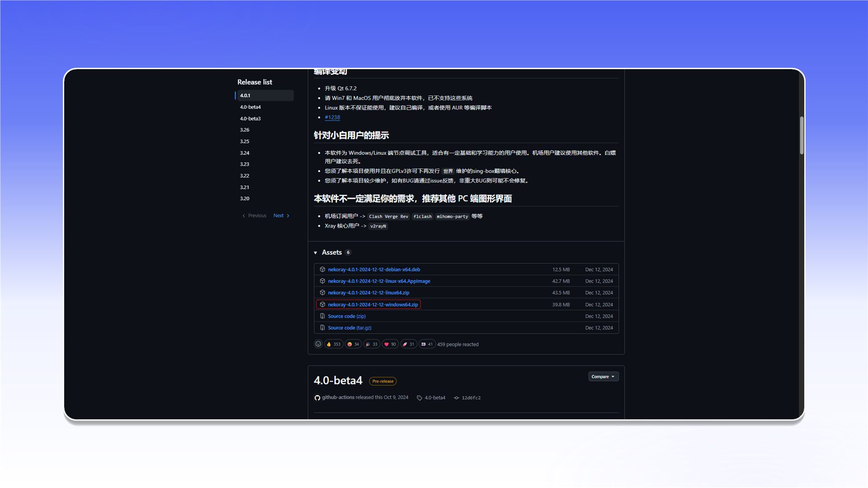The width and height of the screenshot is (868, 488).
Task: Click the Previous release list page button
Action: click(x=255, y=216)
